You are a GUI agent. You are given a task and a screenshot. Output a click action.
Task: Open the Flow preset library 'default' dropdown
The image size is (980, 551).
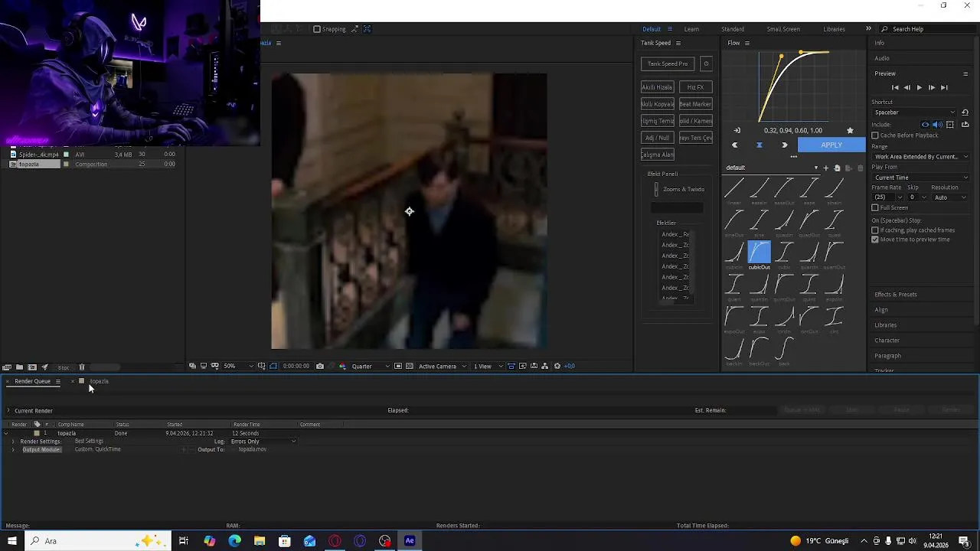tap(772, 168)
